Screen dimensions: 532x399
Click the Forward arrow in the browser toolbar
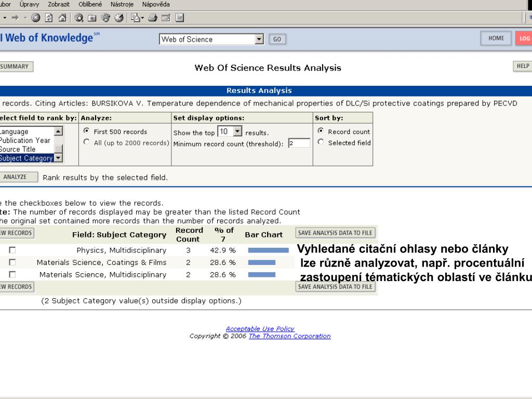click(15, 18)
